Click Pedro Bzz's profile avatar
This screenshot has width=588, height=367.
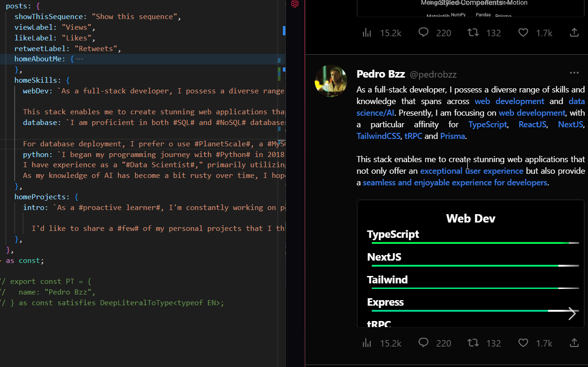(331, 81)
